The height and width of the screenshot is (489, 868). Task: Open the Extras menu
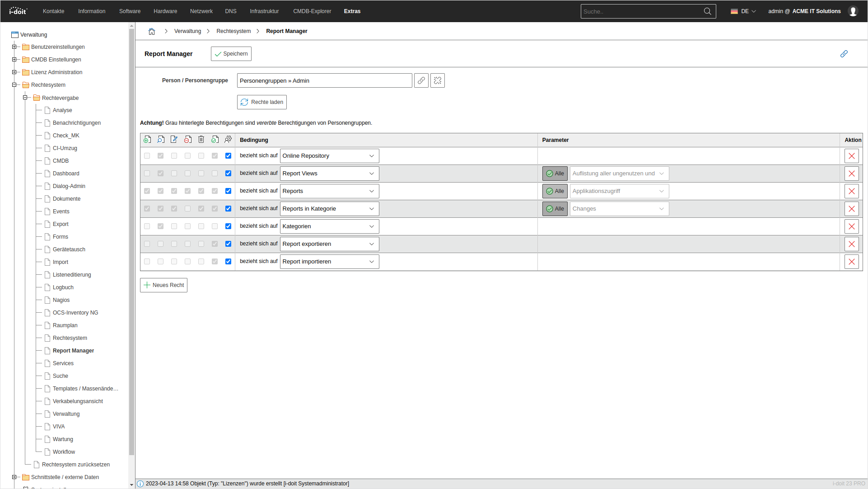point(352,11)
